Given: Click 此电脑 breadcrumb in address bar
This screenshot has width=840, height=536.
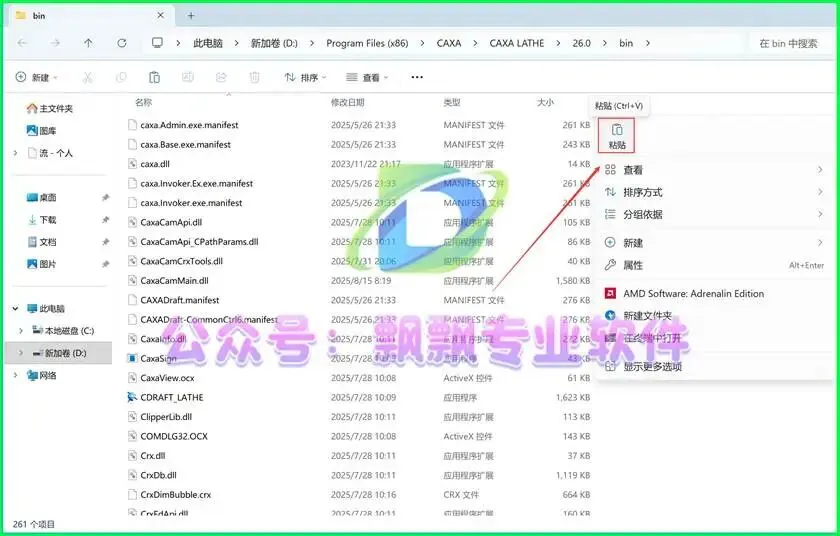Looking at the screenshot, I should [208, 43].
